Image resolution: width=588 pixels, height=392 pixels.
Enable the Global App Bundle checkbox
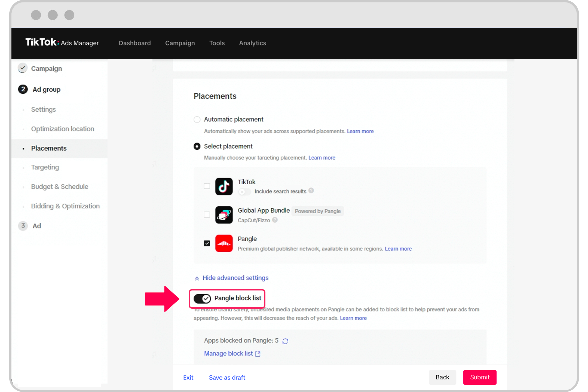click(x=207, y=215)
